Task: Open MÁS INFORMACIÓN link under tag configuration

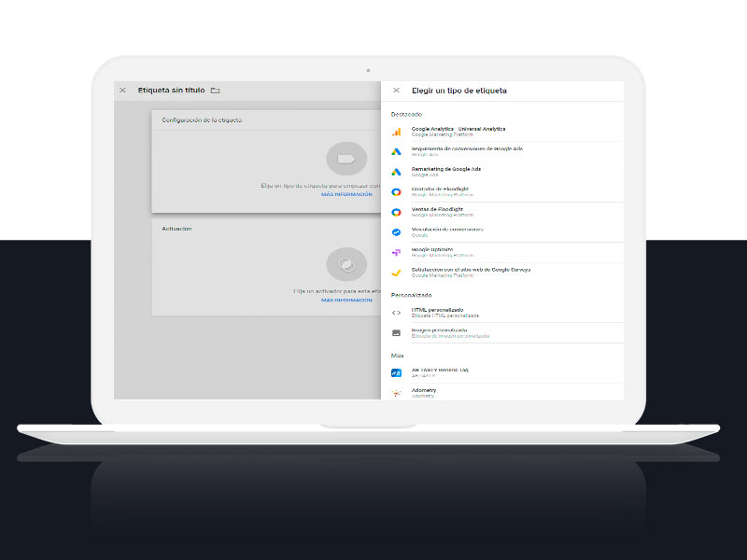Action: (346, 194)
